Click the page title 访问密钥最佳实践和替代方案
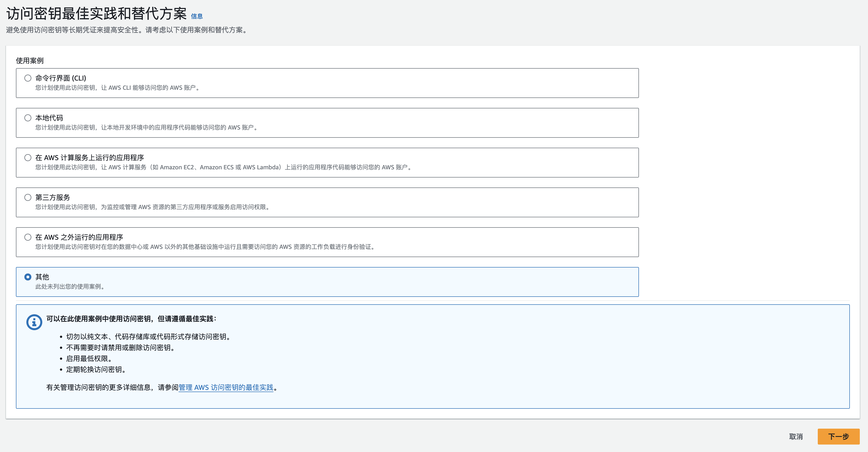 click(x=96, y=14)
